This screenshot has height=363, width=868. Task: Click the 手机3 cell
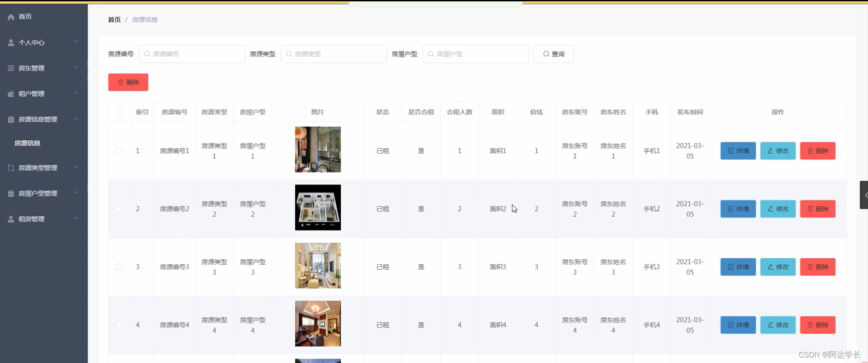point(652,267)
